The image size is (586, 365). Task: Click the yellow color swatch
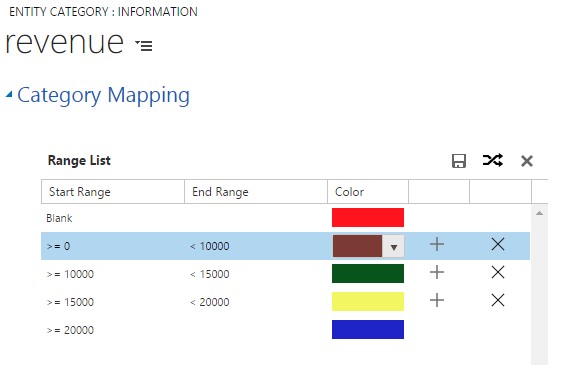click(x=368, y=301)
